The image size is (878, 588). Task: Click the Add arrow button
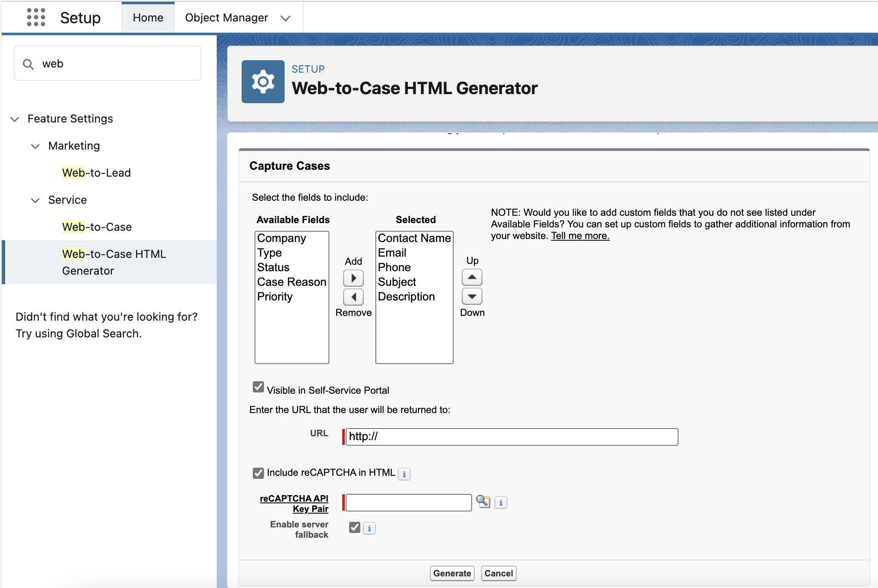353,278
